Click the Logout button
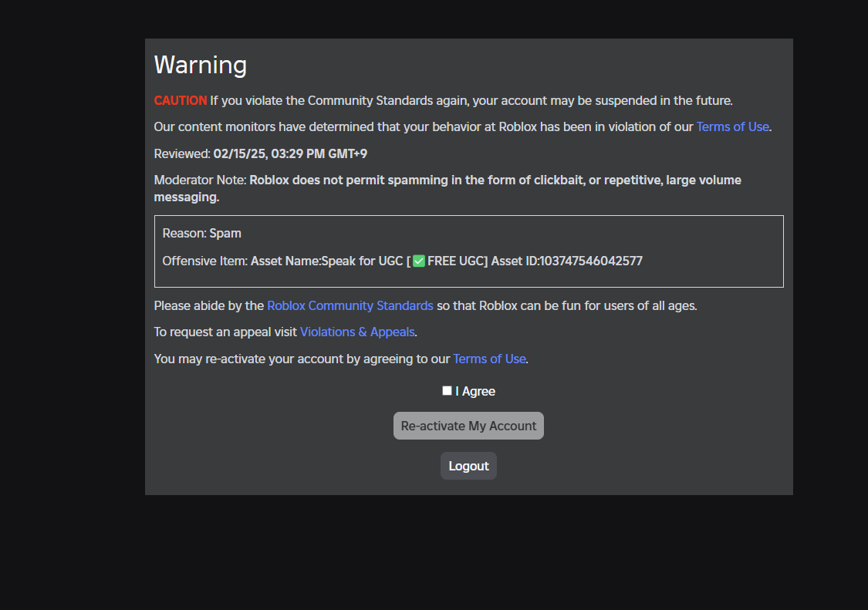 [468, 466]
